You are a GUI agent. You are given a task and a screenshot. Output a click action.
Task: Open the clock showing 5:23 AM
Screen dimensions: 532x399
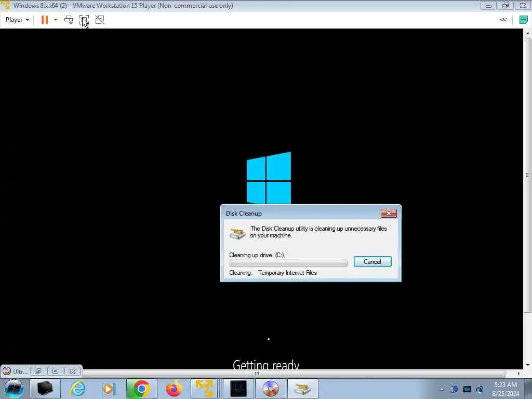tap(506, 389)
